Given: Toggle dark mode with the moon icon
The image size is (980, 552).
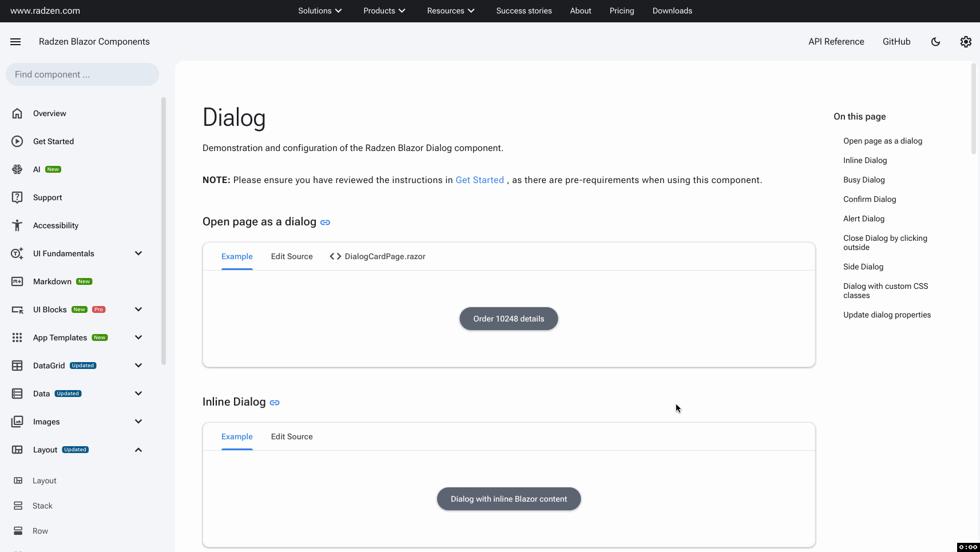Looking at the screenshot, I should point(935,42).
